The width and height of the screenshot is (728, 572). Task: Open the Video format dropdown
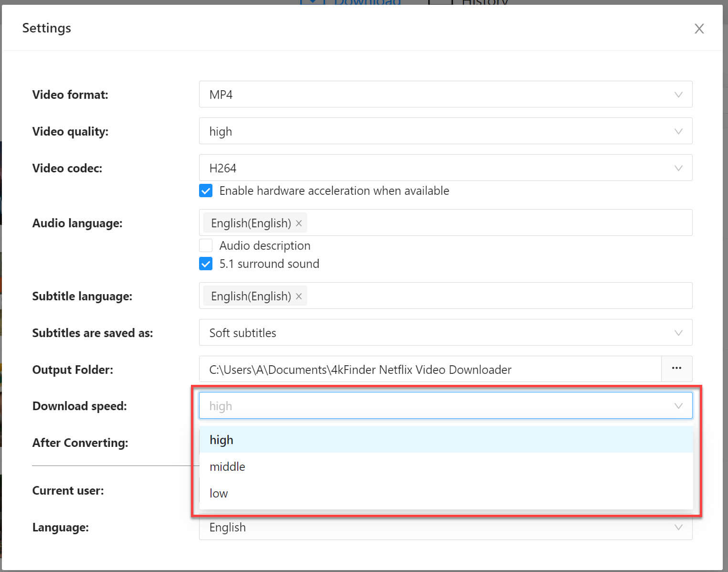pos(445,94)
